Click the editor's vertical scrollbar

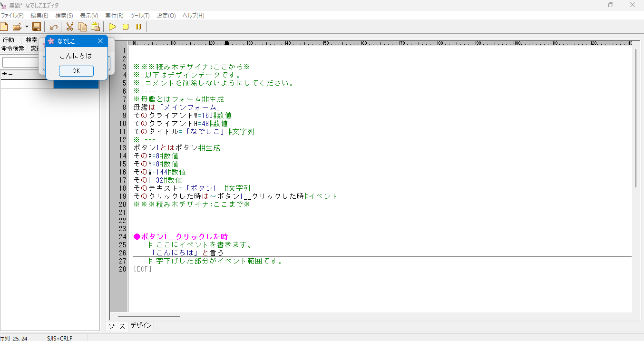point(636,119)
